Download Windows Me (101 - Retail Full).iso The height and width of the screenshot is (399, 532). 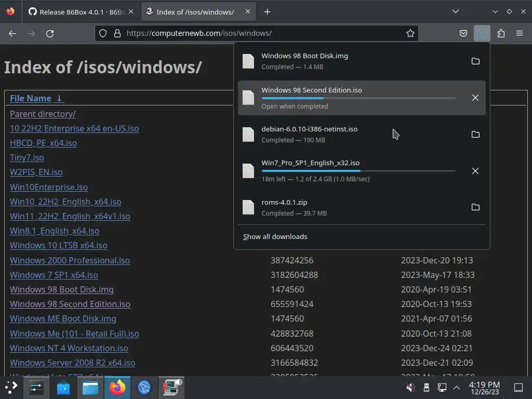click(74, 334)
